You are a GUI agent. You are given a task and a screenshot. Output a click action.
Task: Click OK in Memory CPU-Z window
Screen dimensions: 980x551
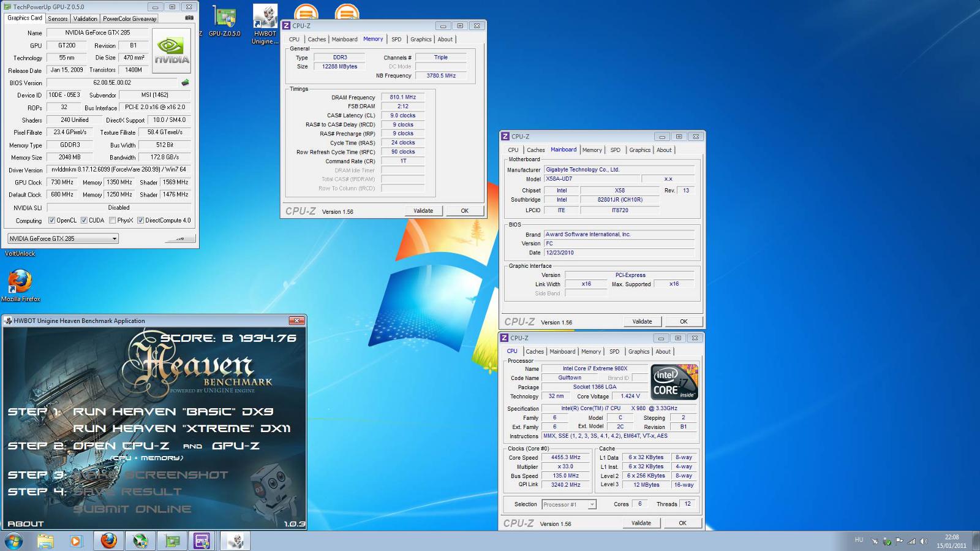[x=465, y=211]
